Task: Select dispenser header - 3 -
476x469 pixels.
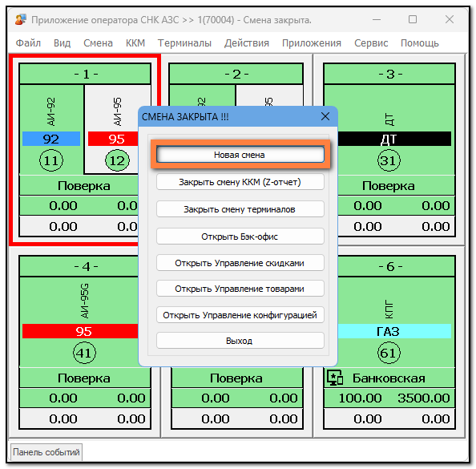Action: click(x=389, y=74)
